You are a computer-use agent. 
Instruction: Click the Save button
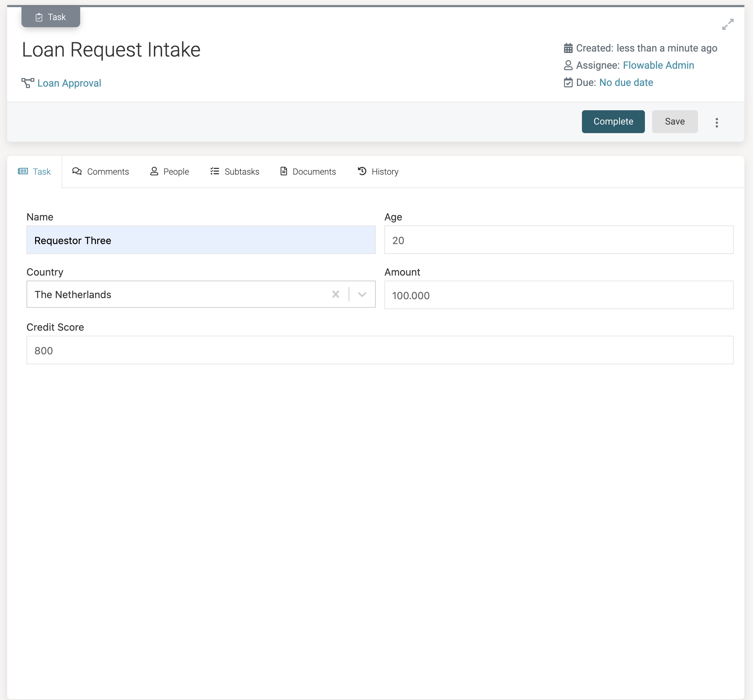click(x=675, y=121)
